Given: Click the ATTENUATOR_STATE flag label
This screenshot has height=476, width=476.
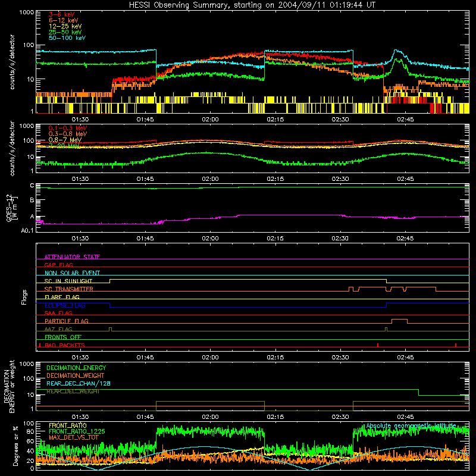Looking at the screenshot, I should (72, 257).
